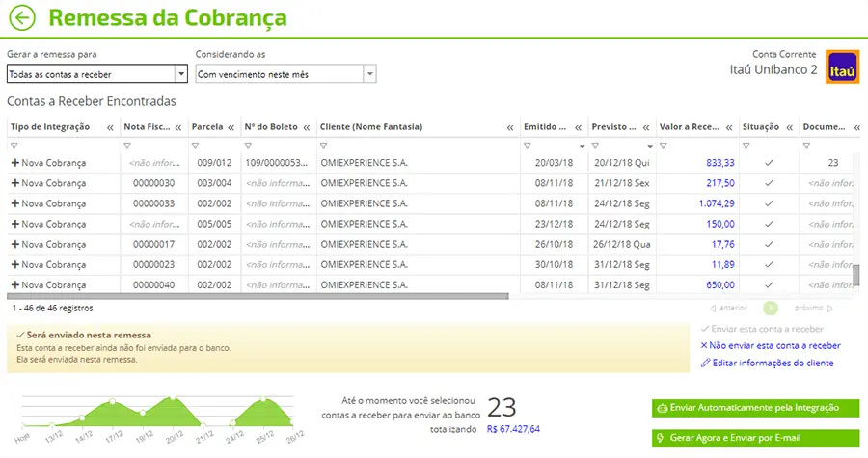This screenshot has height=458, width=868.
Task: Click plus icon on Nova Cobrança row 005/005
Action: 14,224
